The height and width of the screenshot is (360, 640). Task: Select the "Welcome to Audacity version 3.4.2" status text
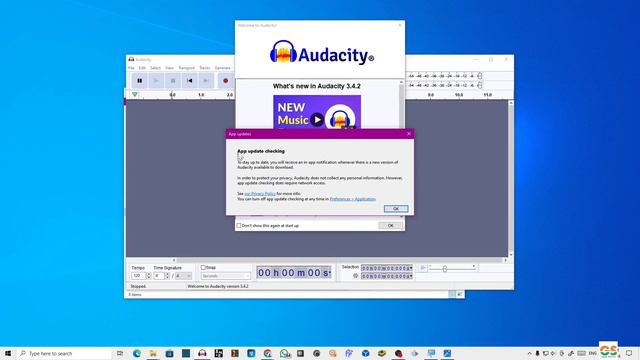218,286
